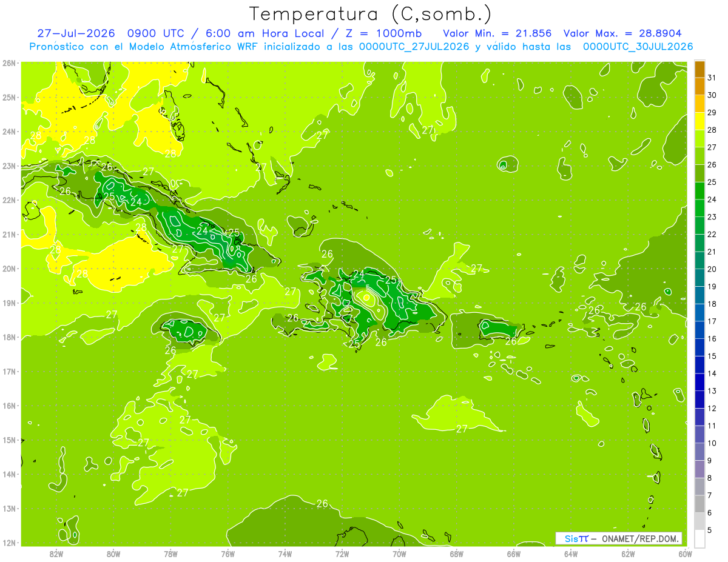Click the legend value "21"
Screen dimensions: 728x562
click(x=712, y=252)
